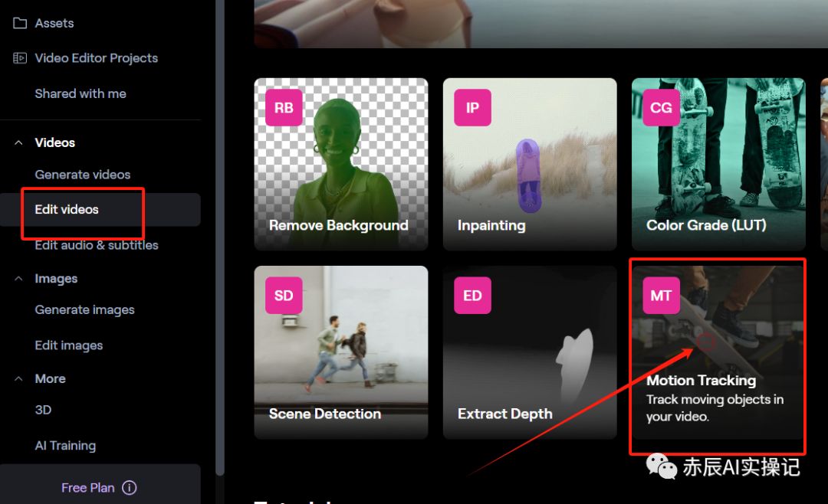Open the Remove Background tool card
Image resolution: width=828 pixels, height=504 pixels.
(x=341, y=164)
